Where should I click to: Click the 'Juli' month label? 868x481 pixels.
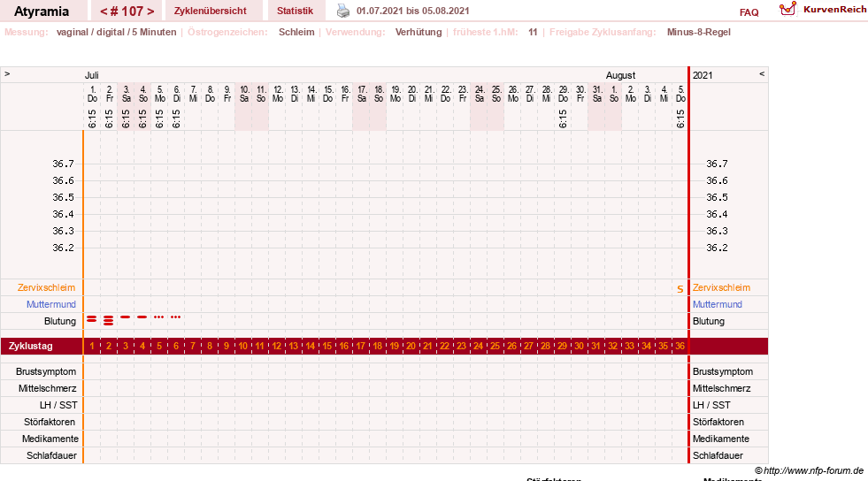(x=91, y=75)
